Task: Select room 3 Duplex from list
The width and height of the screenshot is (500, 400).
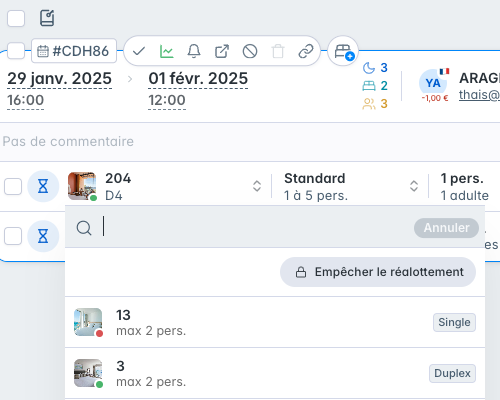Action: [275, 373]
